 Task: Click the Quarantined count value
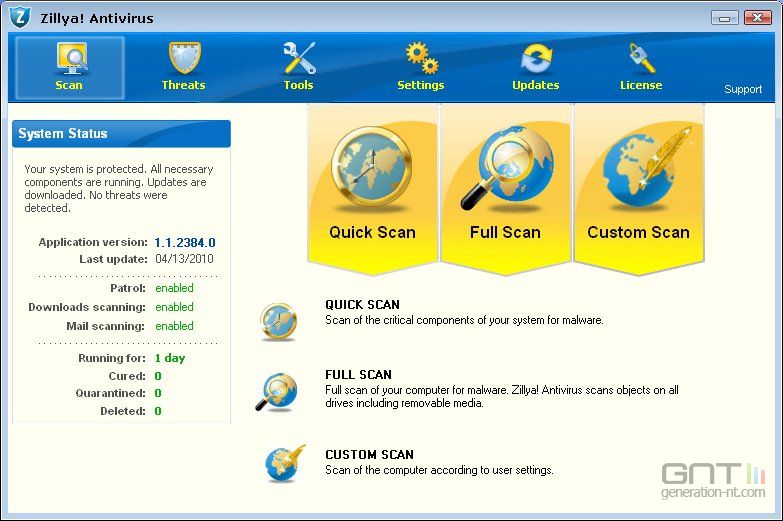158,394
